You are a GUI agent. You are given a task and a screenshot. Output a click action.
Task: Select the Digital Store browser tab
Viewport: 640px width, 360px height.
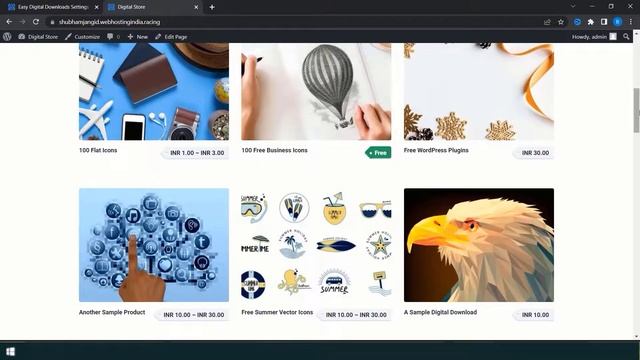[x=152, y=7]
